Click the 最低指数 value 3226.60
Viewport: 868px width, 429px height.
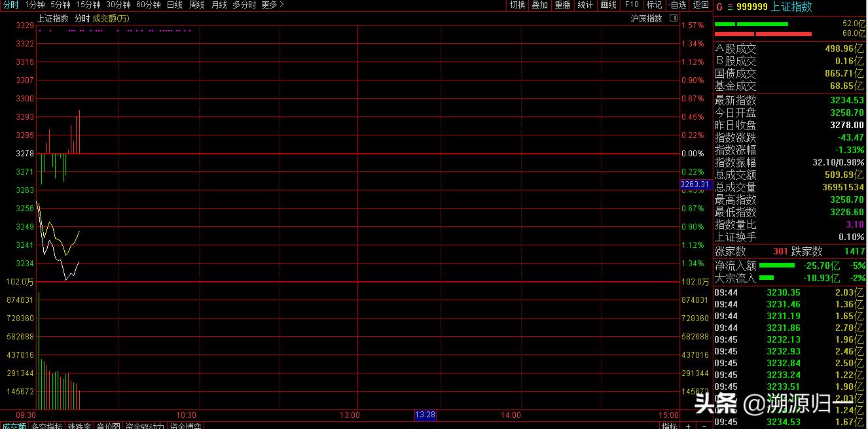coord(847,212)
